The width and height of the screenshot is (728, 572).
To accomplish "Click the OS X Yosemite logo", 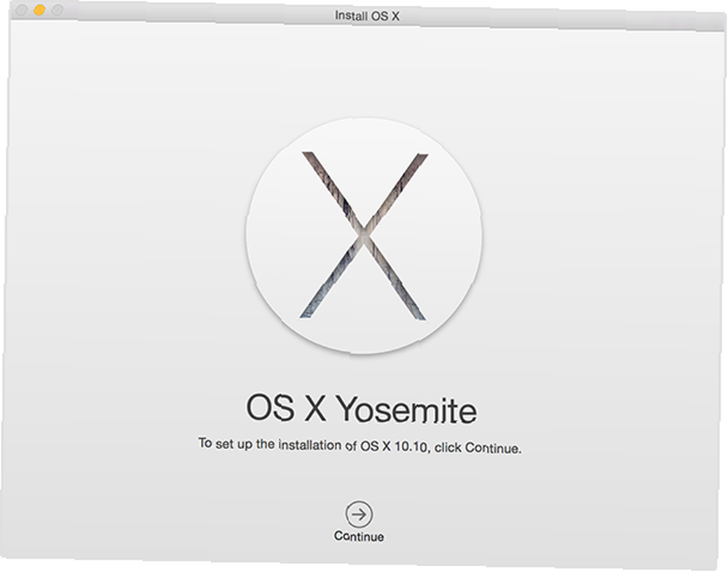I will 364,236.
